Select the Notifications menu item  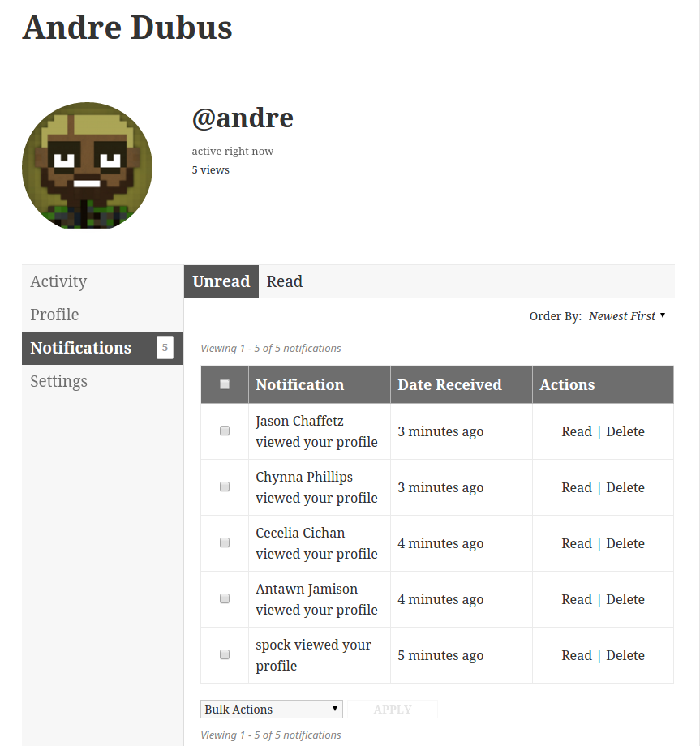102,348
